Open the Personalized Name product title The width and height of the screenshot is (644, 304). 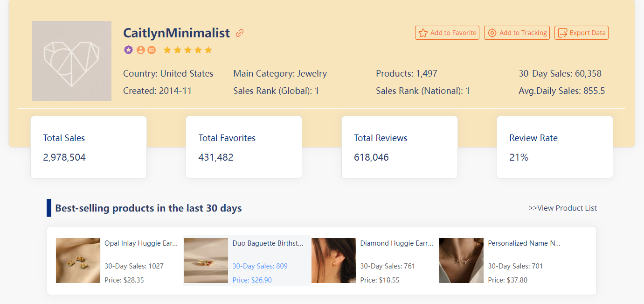[x=524, y=243]
